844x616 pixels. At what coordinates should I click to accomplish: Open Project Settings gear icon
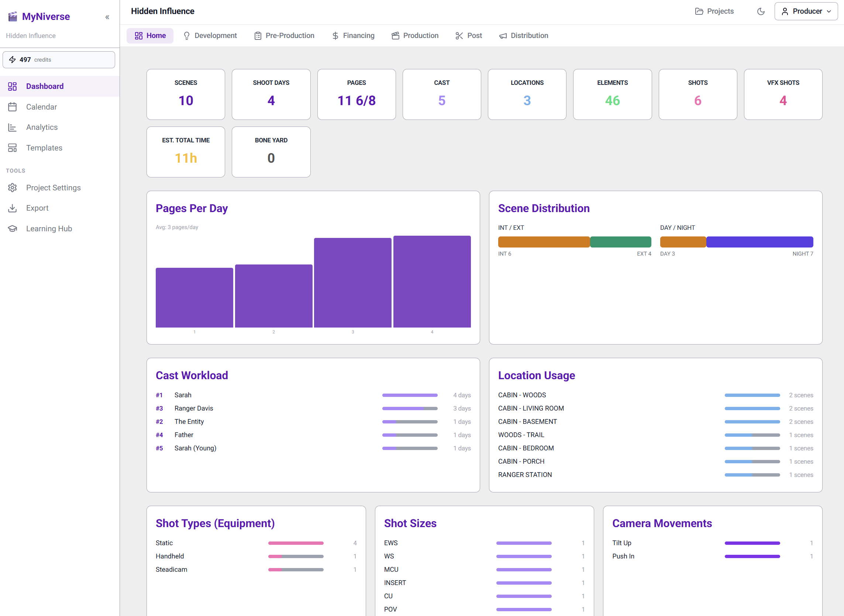(x=12, y=187)
